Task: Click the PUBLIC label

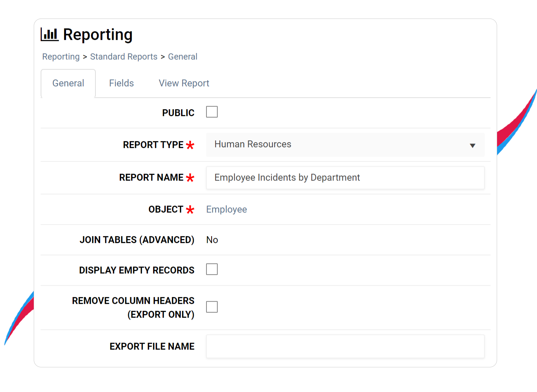Action: coord(178,113)
